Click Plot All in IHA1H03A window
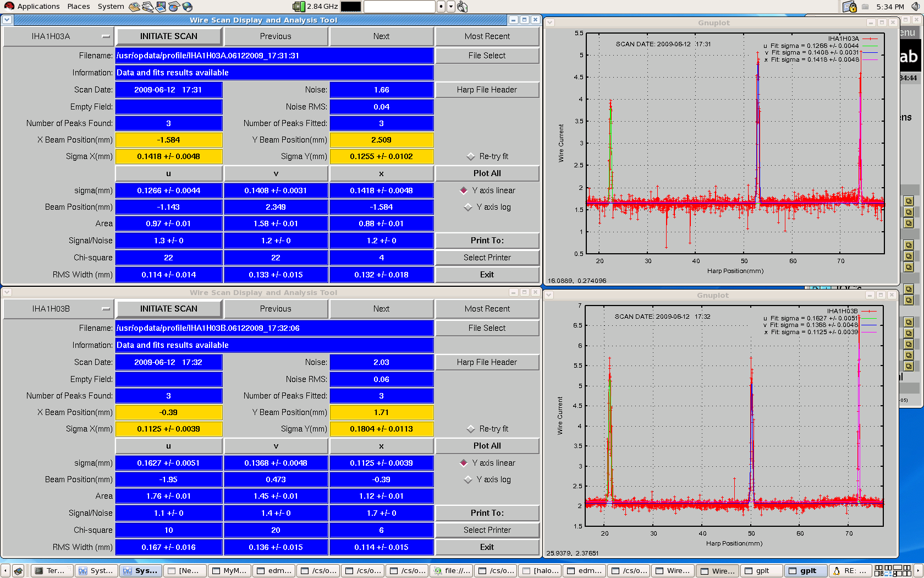Image resolution: width=924 pixels, height=578 pixels. (x=487, y=173)
